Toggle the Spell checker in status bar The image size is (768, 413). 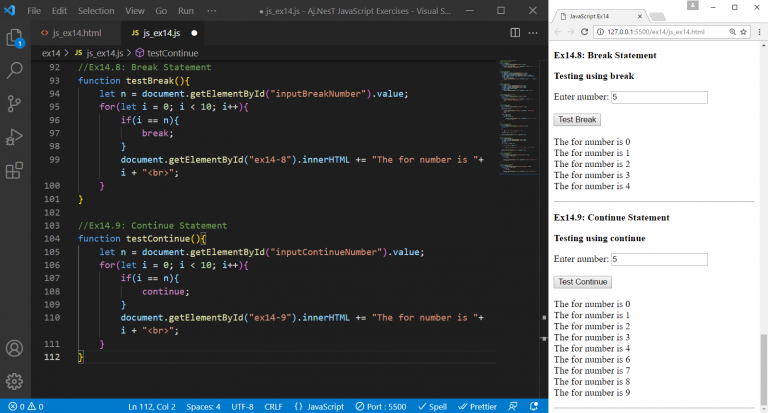click(x=433, y=406)
